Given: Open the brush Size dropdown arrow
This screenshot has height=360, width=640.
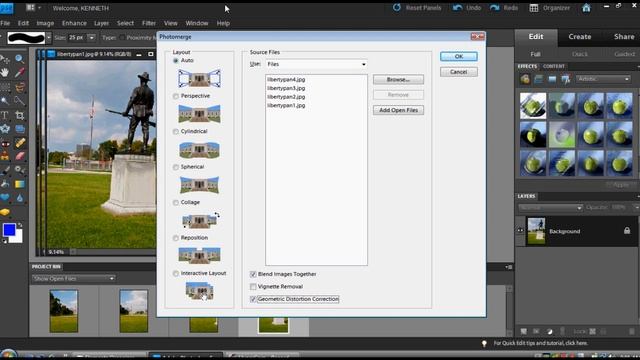Looking at the screenshot, I should (x=91, y=38).
